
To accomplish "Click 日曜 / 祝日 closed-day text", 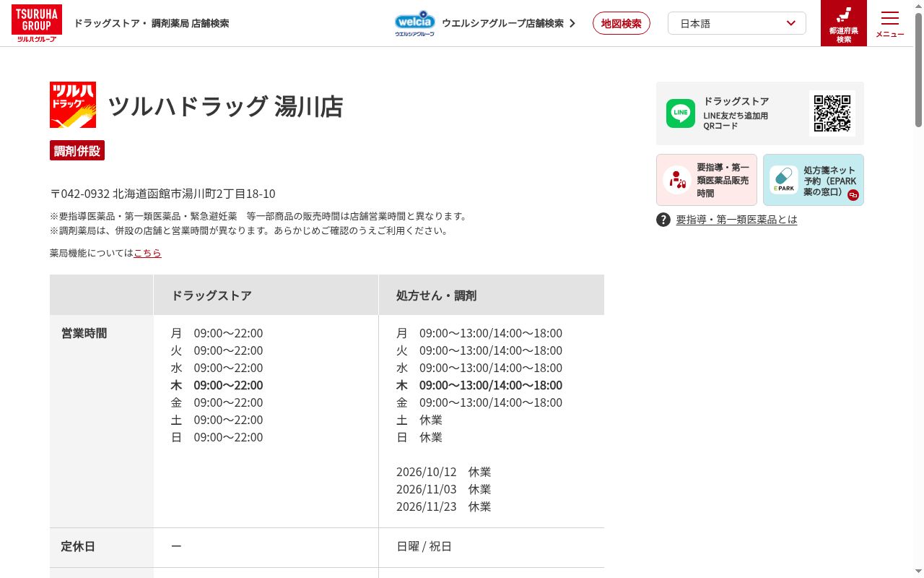I will point(424,547).
